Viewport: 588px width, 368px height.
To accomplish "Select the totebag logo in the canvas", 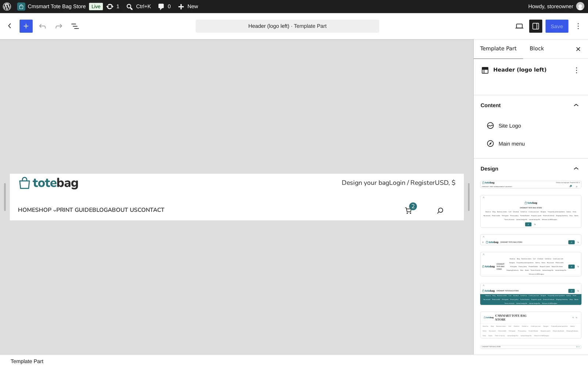I will 49,183.
